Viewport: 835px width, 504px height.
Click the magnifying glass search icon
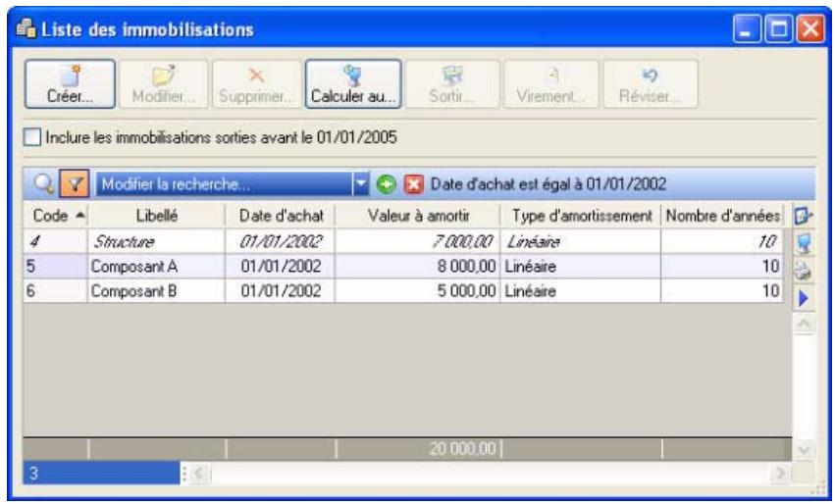tap(44, 184)
